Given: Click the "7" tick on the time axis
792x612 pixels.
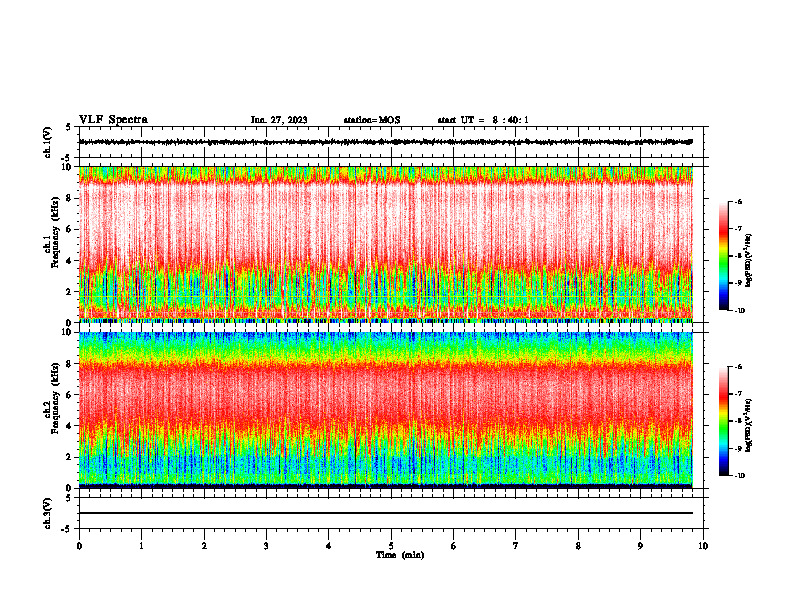Looking at the screenshot, I should coord(516,546).
